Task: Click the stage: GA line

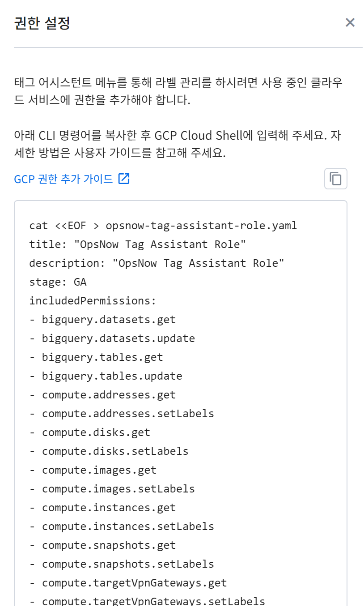Action: click(x=58, y=282)
